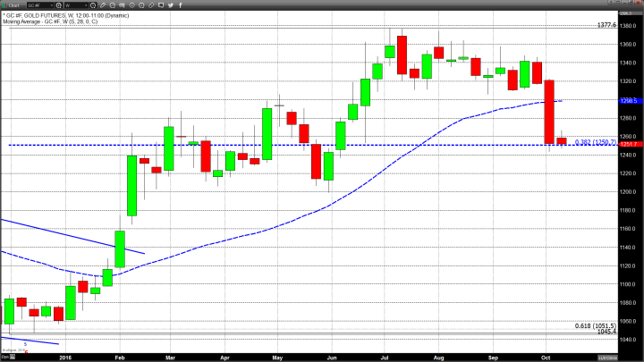Click the 0.618 (1051.5) Fibonacci level label

tap(594, 326)
